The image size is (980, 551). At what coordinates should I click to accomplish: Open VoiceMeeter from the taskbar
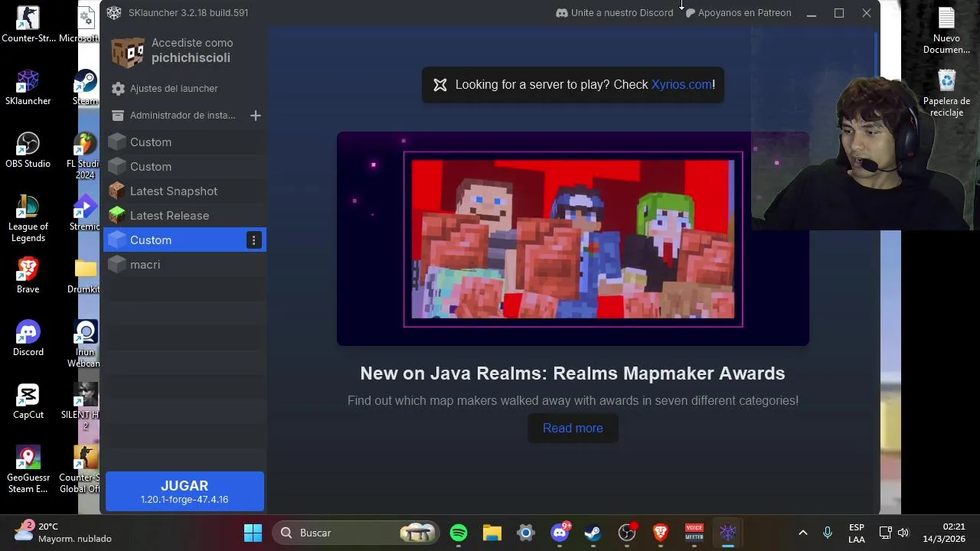point(694,533)
